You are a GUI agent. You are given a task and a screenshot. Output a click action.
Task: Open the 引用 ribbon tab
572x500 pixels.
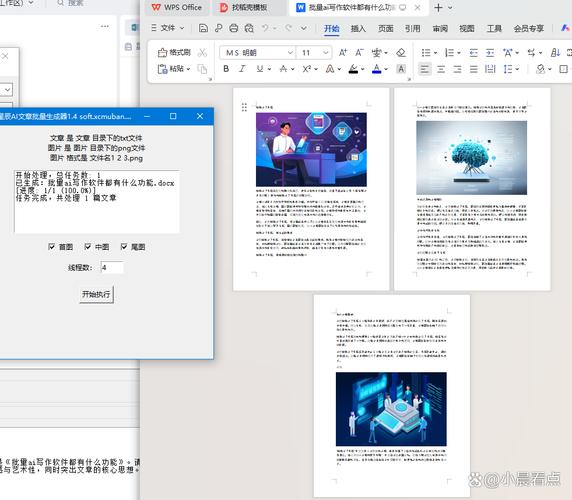coord(413,28)
